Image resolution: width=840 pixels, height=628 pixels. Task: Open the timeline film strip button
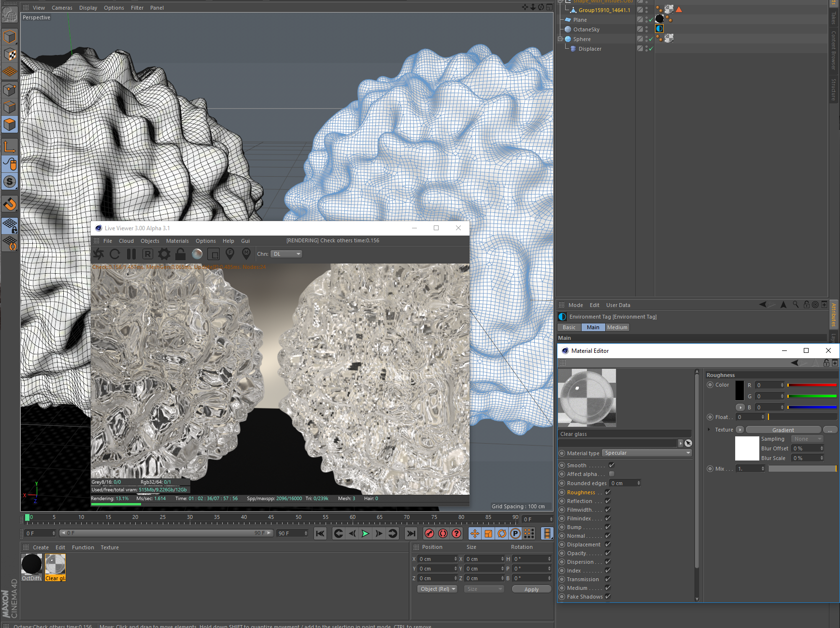pyautogui.click(x=547, y=533)
